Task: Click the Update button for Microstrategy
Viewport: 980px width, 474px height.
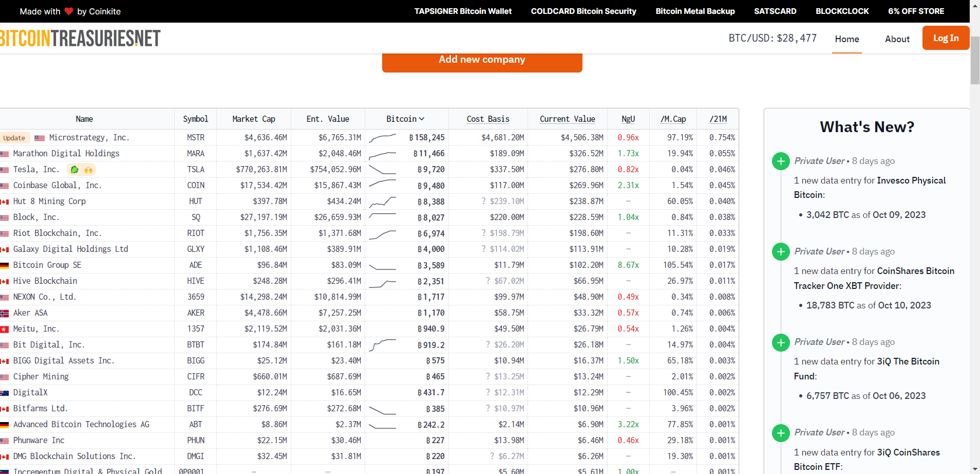Action: [14, 138]
